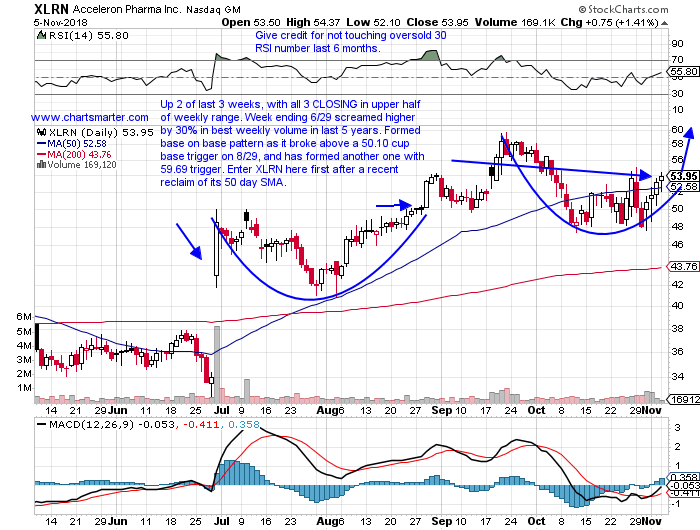Screen dimensions: 700x530
Task: Click the blue 0.358 MACD histogram value
Action: (244, 424)
